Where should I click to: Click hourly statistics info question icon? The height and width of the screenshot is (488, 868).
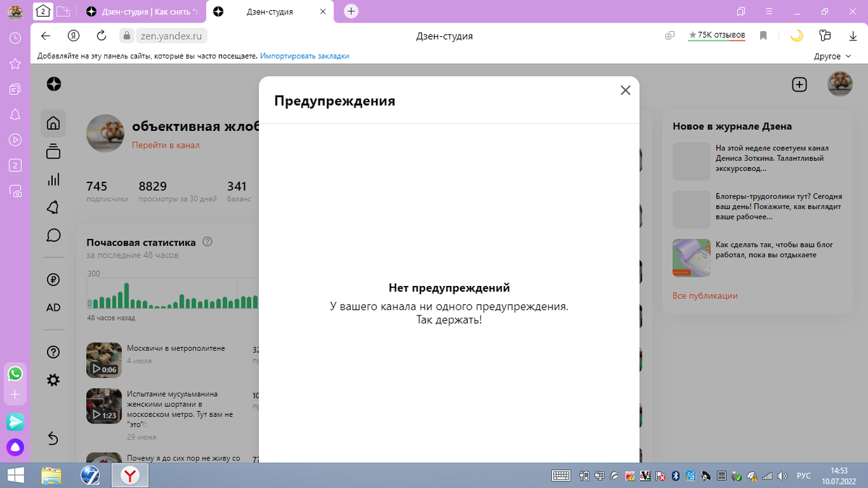208,242
